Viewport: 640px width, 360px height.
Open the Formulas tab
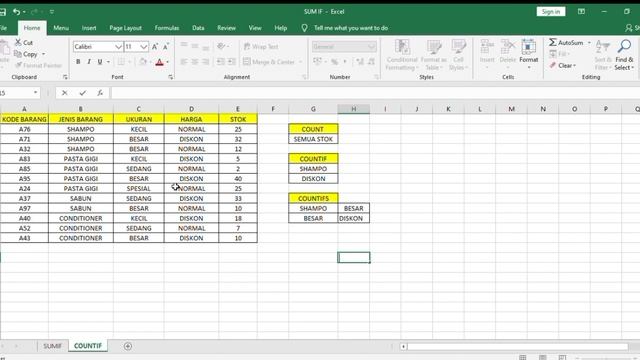pos(167,28)
